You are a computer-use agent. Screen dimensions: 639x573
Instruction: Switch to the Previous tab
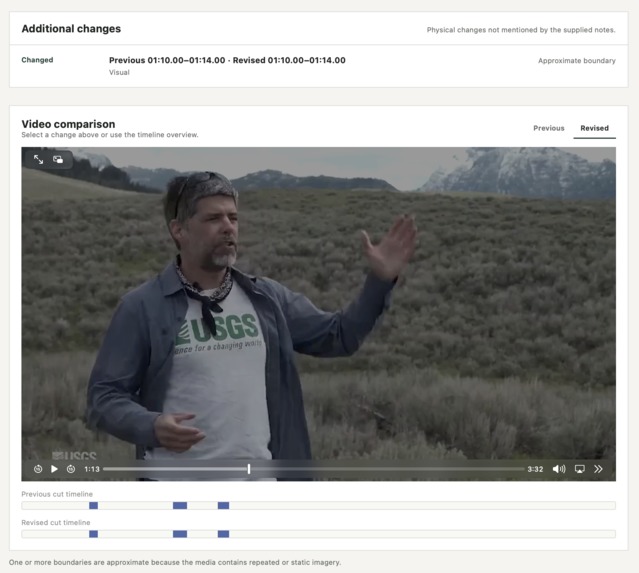549,128
